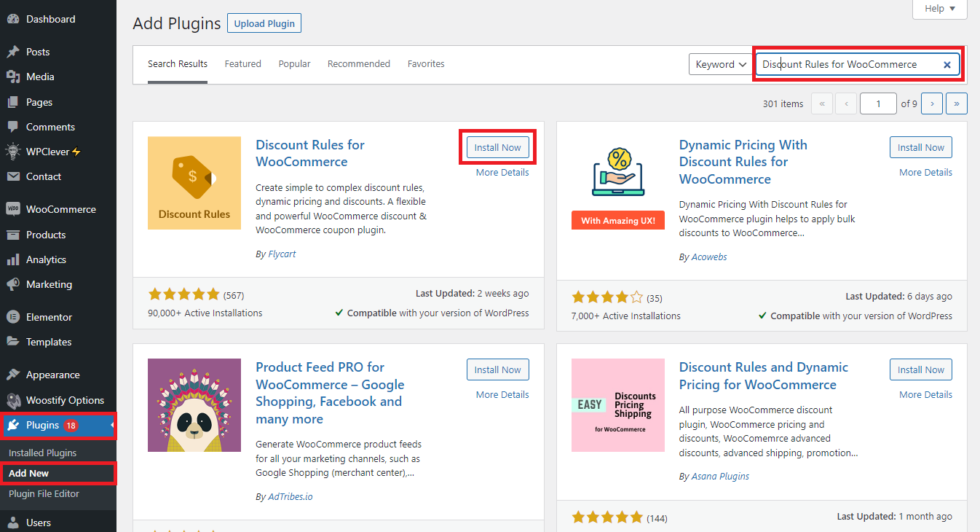Open the Dashboard menu item

[x=58, y=19]
